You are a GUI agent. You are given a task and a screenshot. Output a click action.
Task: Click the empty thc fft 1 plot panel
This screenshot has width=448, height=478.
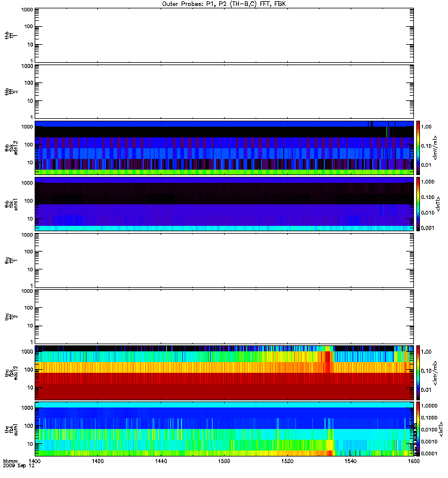tap(224, 261)
